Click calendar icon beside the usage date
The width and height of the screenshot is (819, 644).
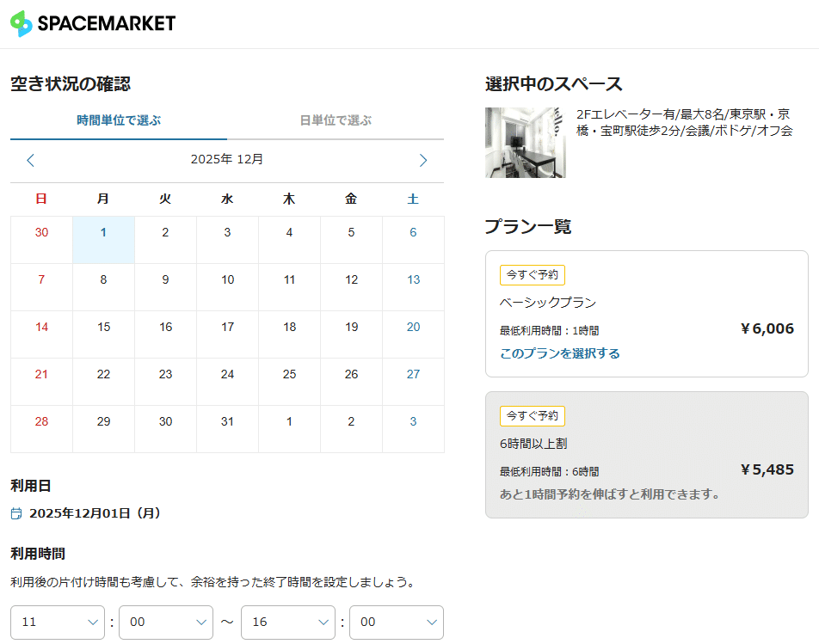[16, 513]
